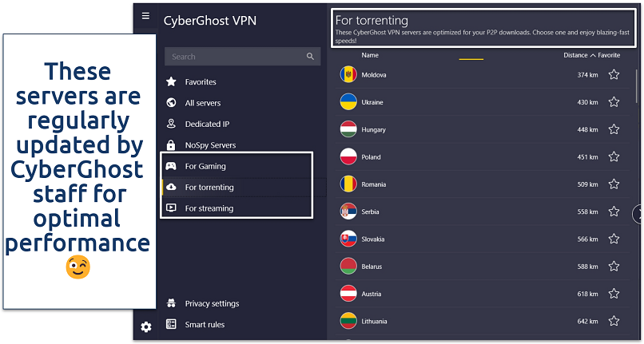Click the Smart rules icon
Image resolution: width=644 pixels, height=344 pixels.
[170, 325]
